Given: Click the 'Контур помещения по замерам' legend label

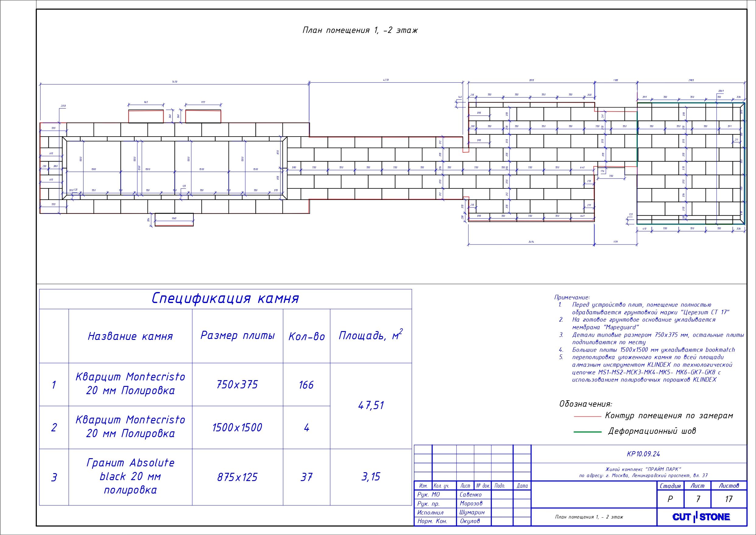Looking at the screenshot, I should 669,416.
